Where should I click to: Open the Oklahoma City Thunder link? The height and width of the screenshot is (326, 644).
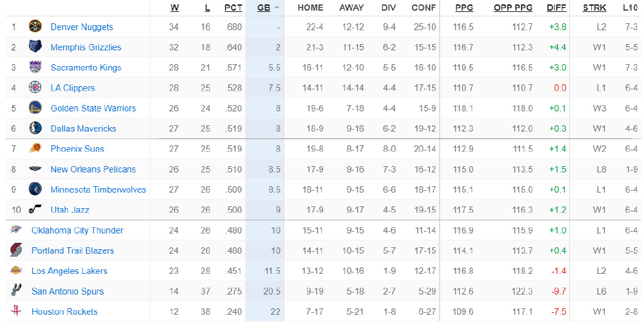click(x=77, y=230)
